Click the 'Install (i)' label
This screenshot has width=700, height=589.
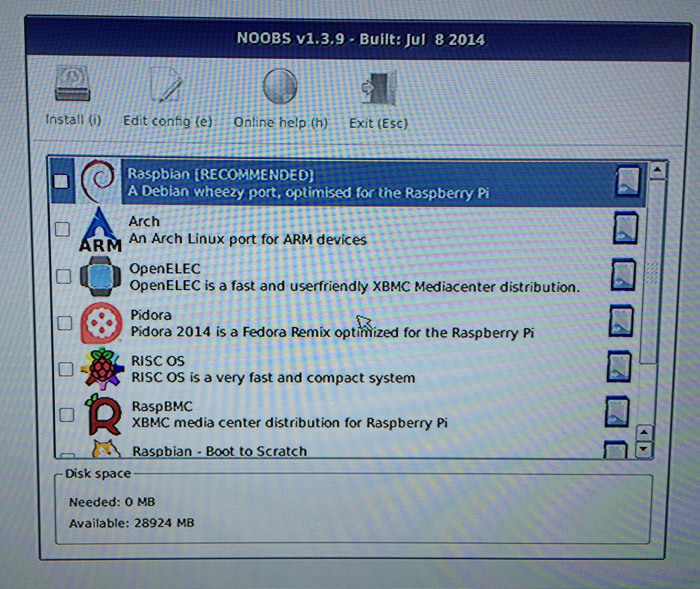pos(73,120)
